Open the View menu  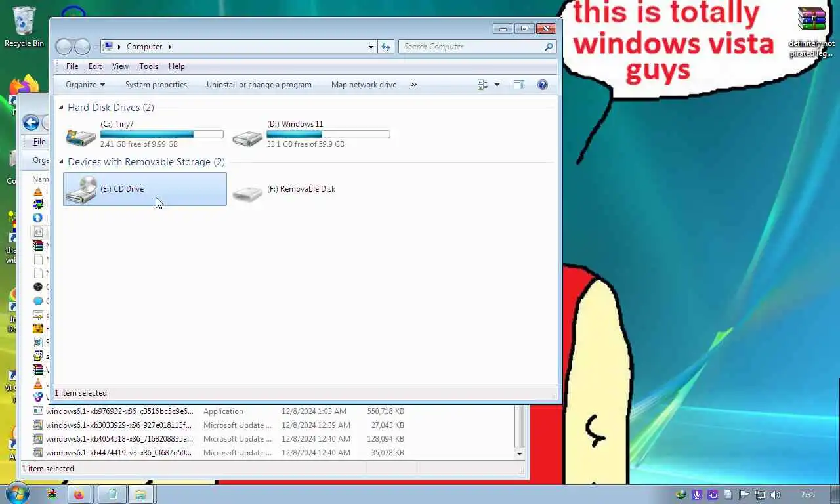point(120,66)
